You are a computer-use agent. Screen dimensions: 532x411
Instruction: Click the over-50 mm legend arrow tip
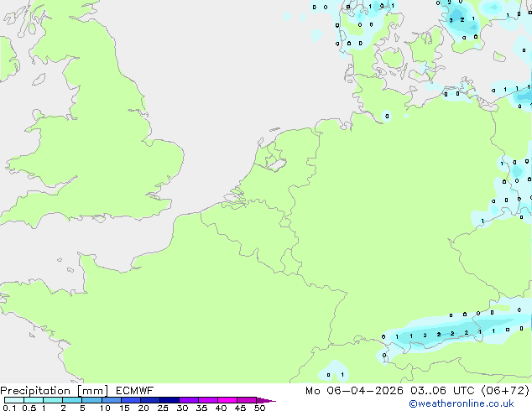tap(266, 400)
